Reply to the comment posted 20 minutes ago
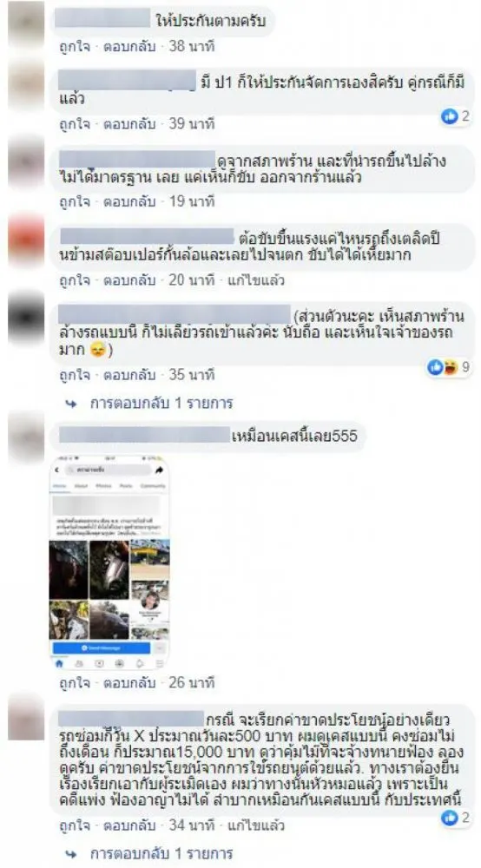Viewport: 481px width, 868px height. [x=129, y=280]
